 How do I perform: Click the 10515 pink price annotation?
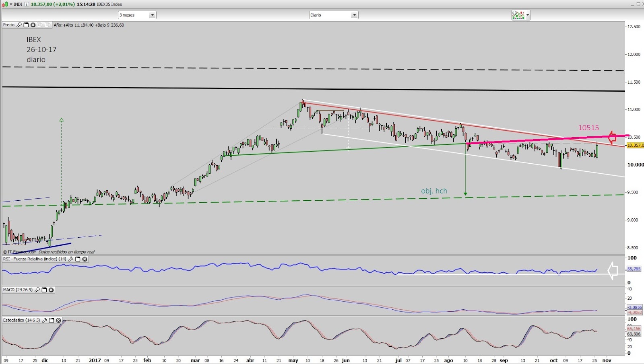(588, 128)
